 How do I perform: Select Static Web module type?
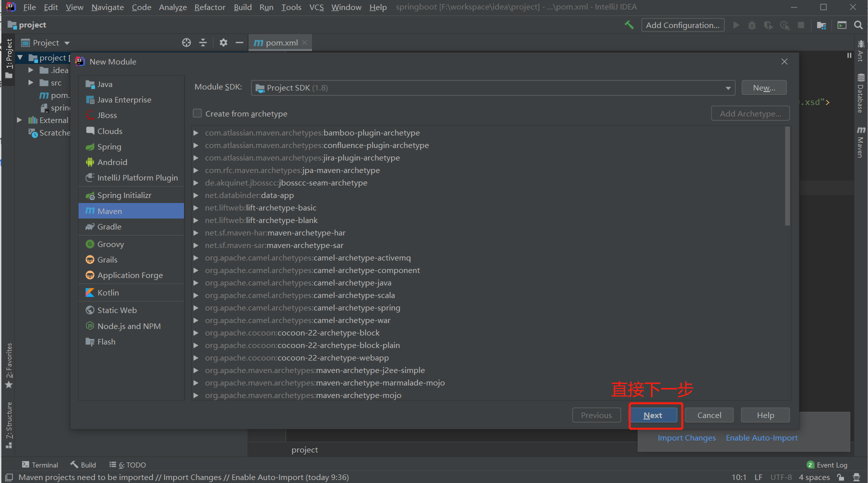click(131, 310)
